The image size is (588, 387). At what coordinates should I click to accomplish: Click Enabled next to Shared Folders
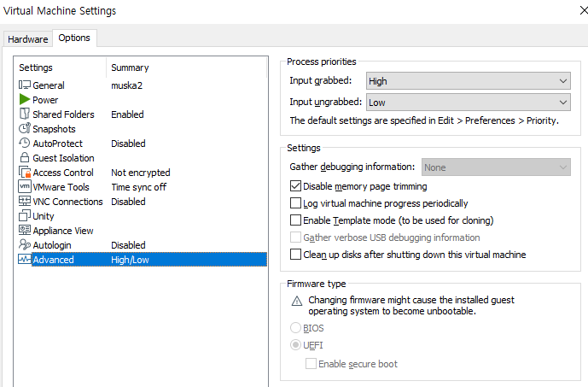pyautogui.click(x=127, y=114)
